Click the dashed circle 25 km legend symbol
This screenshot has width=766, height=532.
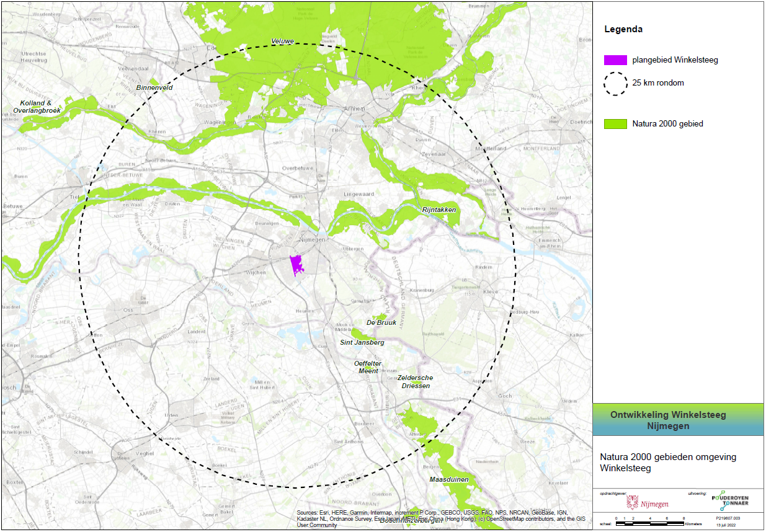click(x=615, y=84)
